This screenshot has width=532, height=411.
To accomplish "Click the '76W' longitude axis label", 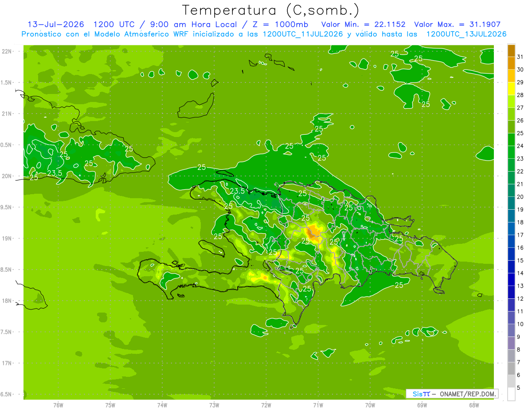I will [x=58, y=405].
